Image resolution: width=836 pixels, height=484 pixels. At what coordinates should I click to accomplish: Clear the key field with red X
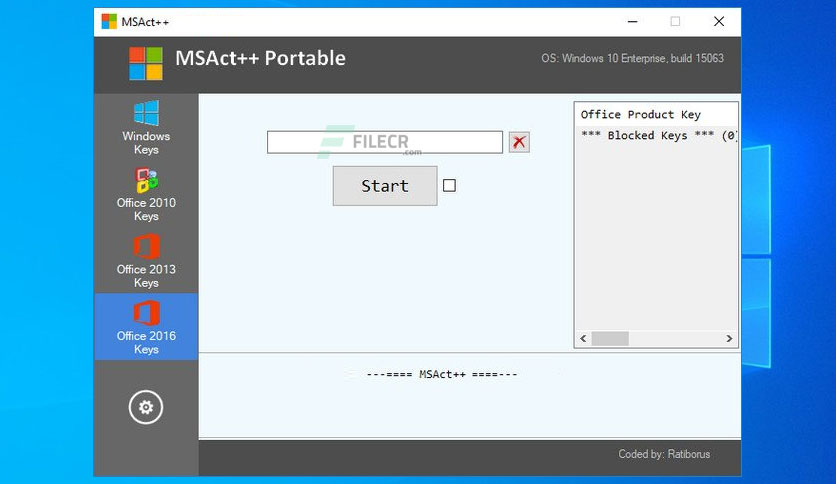519,142
